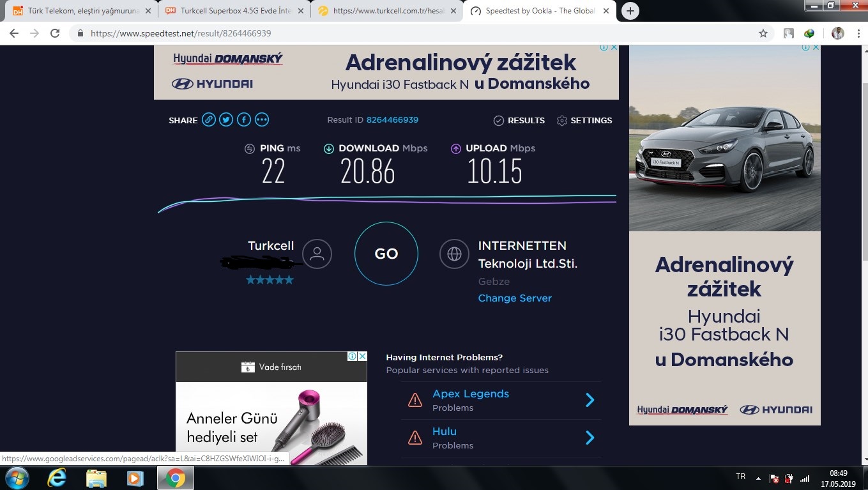Click the Anneler Günü ad info icon
The image size is (868, 490).
(352, 356)
